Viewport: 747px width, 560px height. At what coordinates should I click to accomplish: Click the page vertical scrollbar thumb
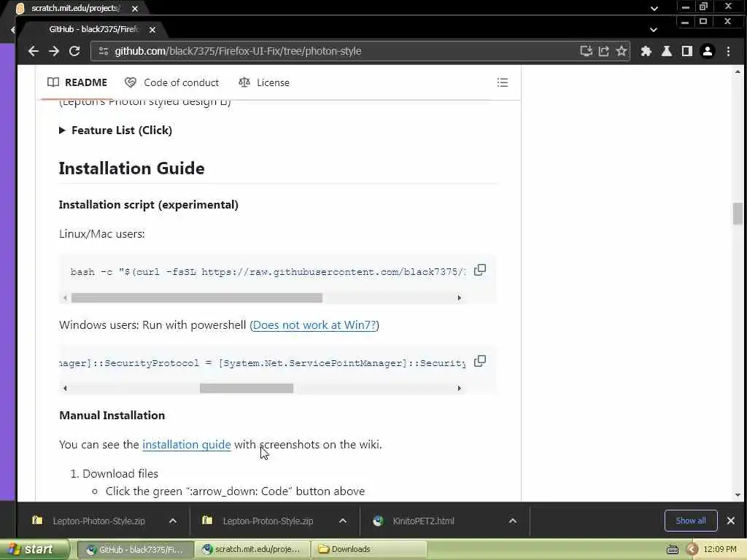point(738,214)
